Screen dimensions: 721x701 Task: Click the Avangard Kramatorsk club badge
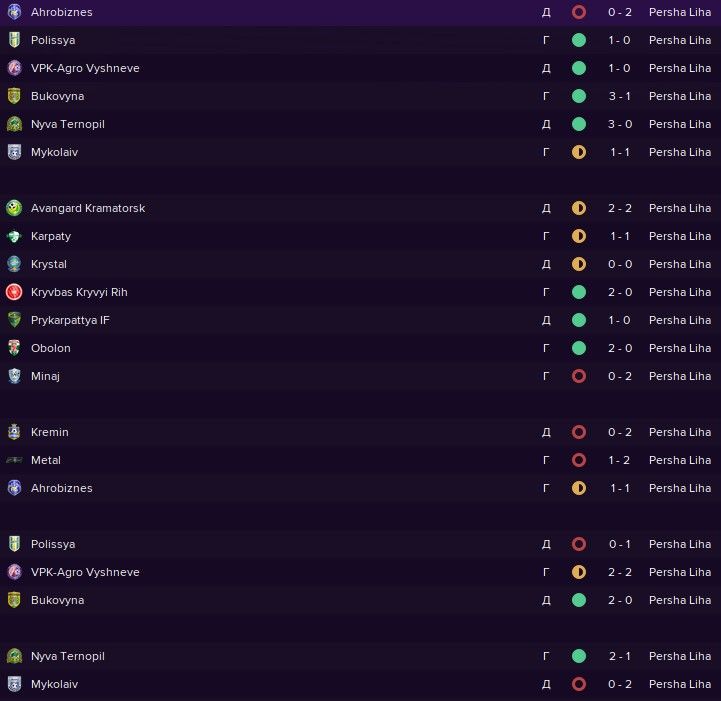[14, 208]
